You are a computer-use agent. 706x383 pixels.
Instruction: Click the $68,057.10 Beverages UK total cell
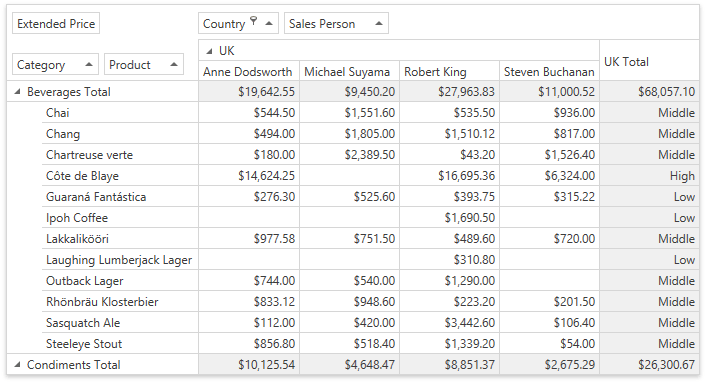tap(649, 92)
